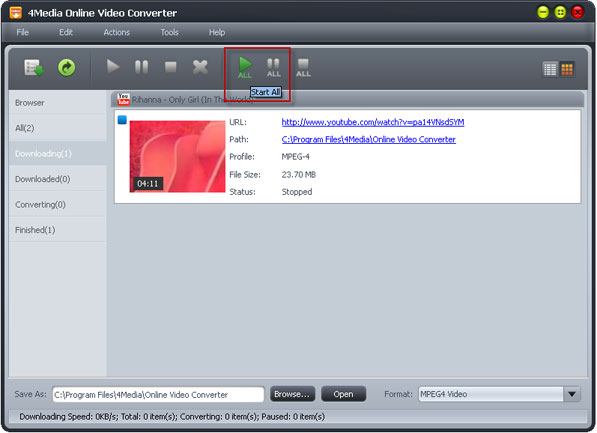Open the Help menu

pos(217,32)
